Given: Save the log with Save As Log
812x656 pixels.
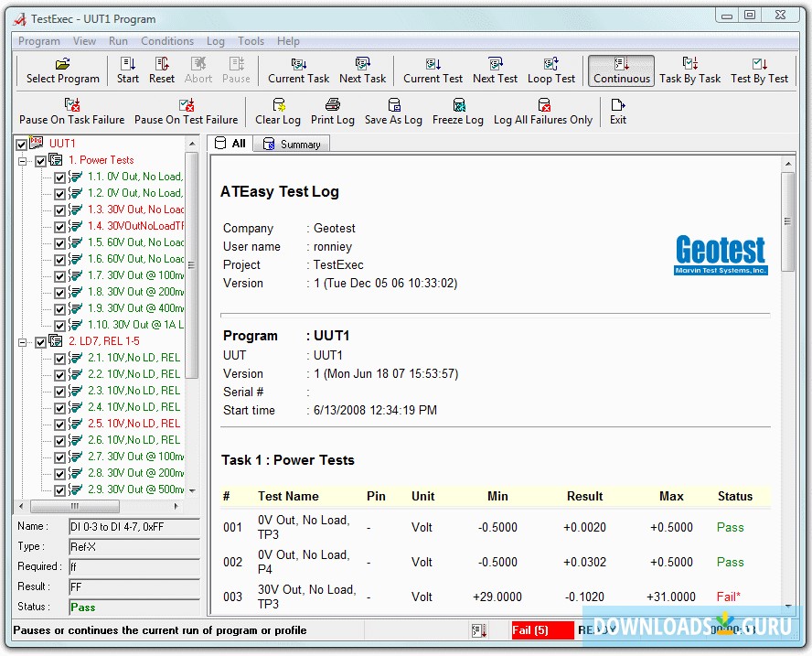Looking at the screenshot, I should pyautogui.click(x=393, y=111).
